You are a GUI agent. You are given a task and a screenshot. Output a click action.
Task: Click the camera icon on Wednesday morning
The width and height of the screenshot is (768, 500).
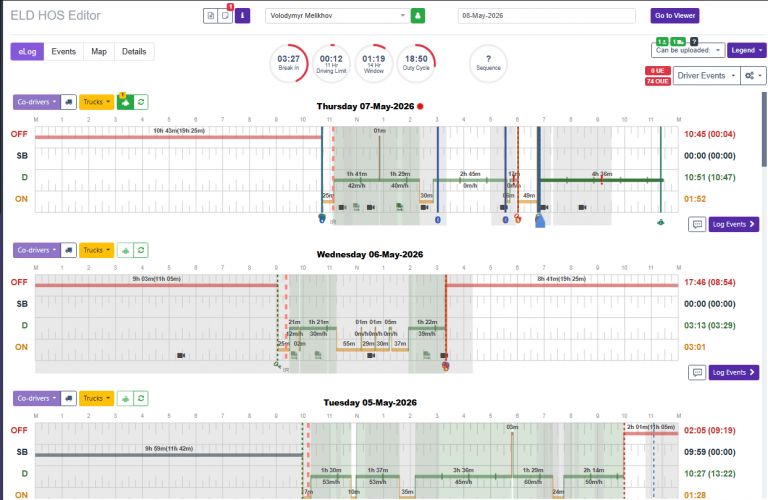[x=181, y=356]
